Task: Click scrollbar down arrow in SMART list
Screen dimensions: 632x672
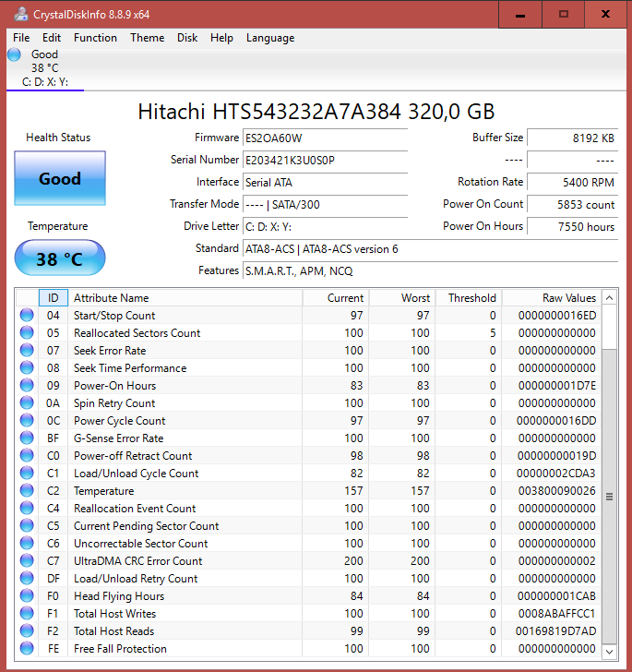Action: pyautogui.click(x=609, y=652)
